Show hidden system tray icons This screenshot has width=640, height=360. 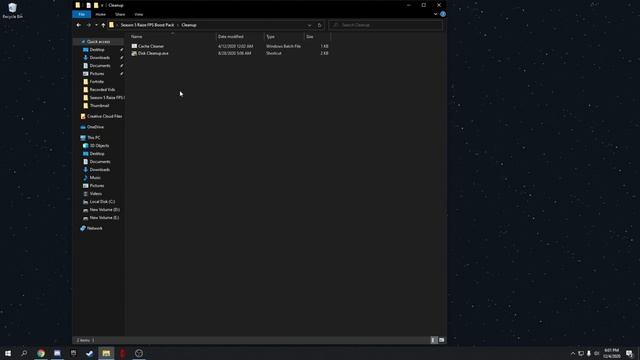tap(573, 353)
